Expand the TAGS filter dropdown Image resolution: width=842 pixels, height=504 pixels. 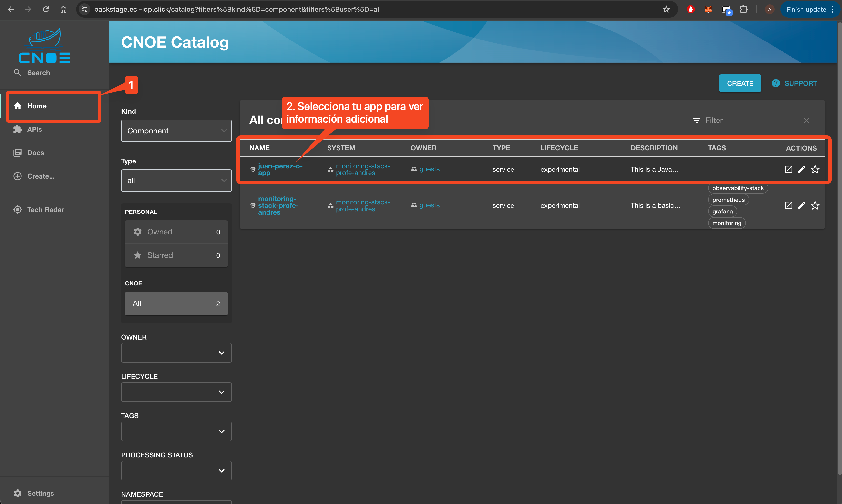tap(176, 431)
